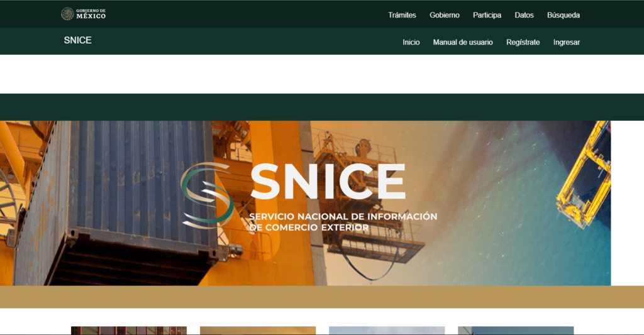Open the Trámites menu item
644x335 pixels.
(x=402, y=15)
